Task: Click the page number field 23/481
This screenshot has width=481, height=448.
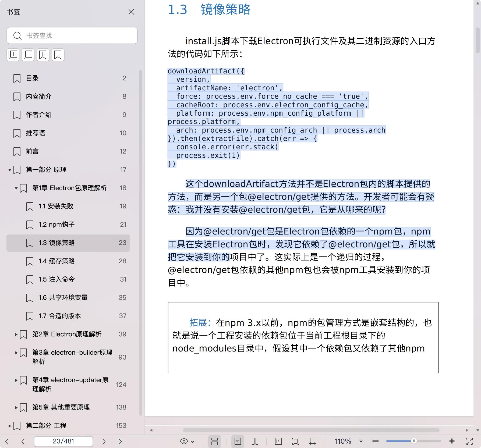Action: pos(63,441)
